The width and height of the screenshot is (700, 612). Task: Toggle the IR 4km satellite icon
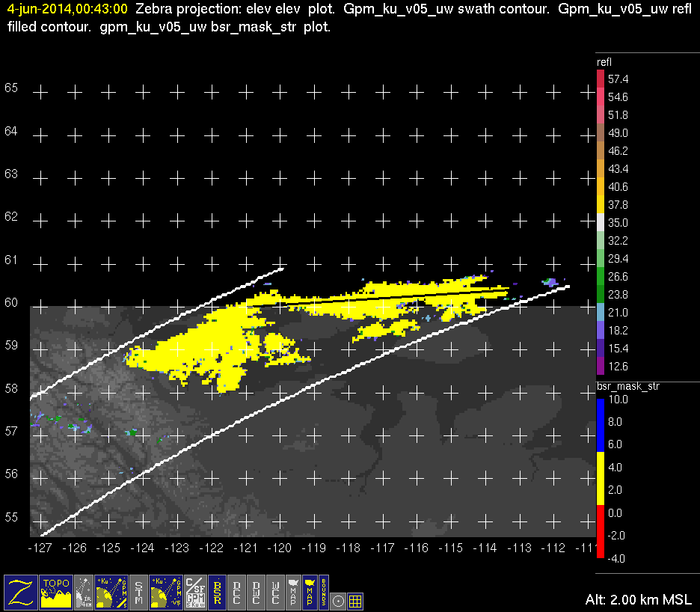pos(84,591)
